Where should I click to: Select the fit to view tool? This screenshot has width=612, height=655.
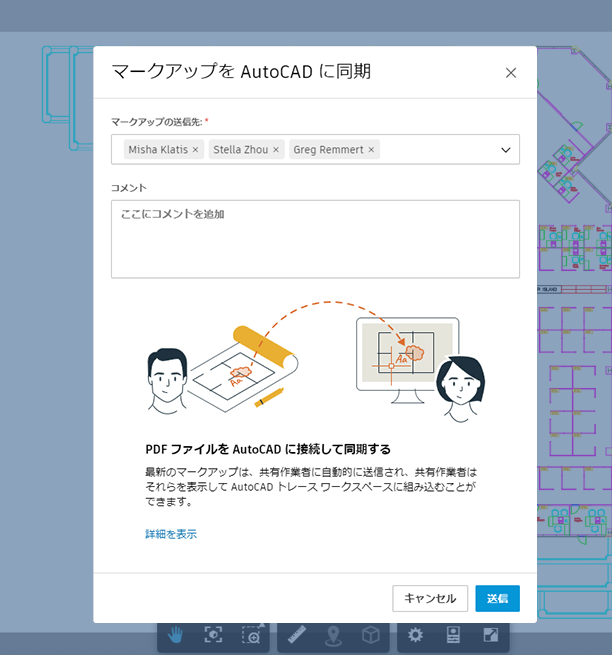click(x=213, y=635)
